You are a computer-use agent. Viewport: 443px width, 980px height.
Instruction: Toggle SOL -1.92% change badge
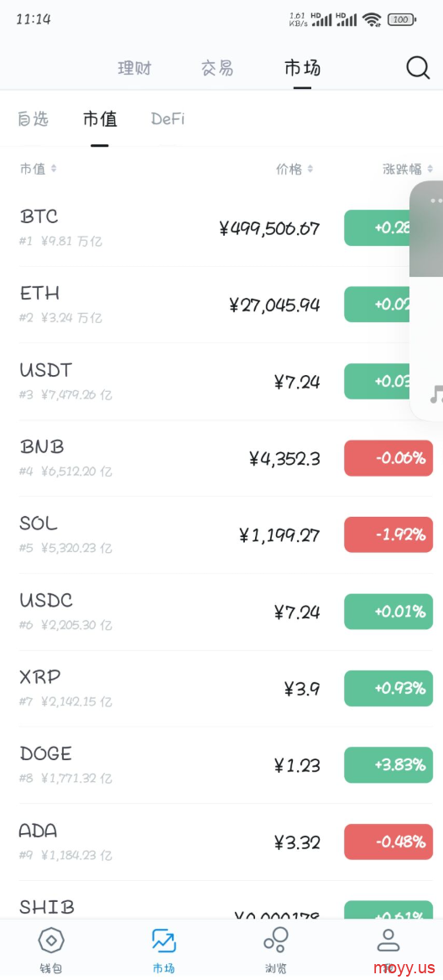coord(388,535)
